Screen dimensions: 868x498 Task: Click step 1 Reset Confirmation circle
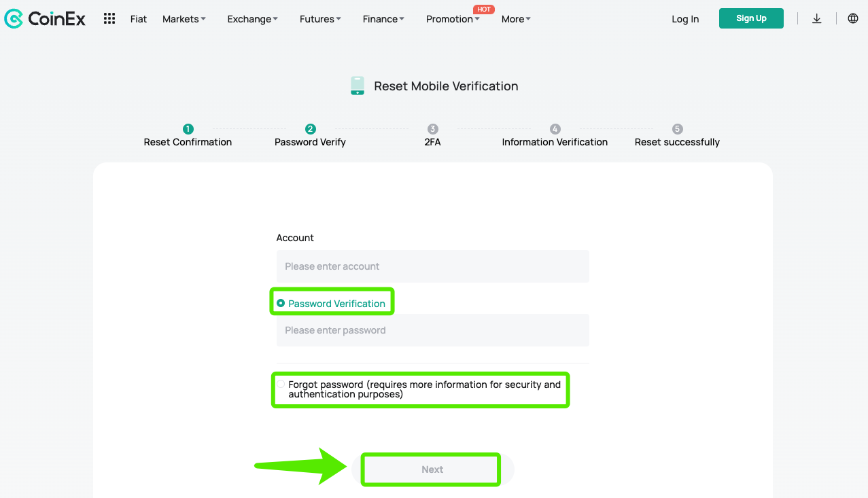188,129
